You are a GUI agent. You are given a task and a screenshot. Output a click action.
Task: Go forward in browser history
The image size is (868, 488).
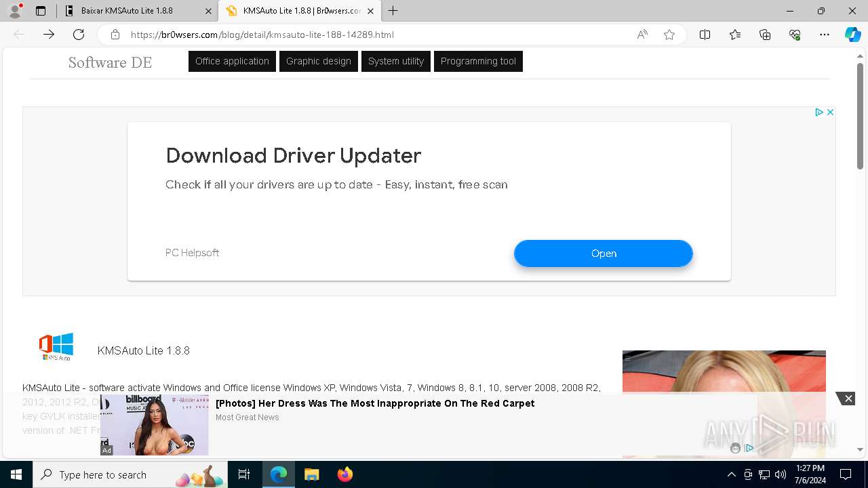tap(49, 35)
